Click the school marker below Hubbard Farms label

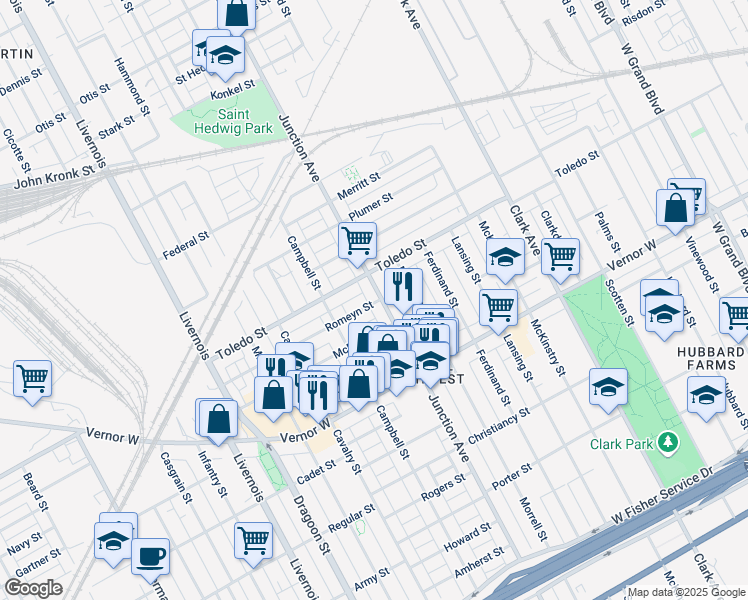(x=706, y=396)
